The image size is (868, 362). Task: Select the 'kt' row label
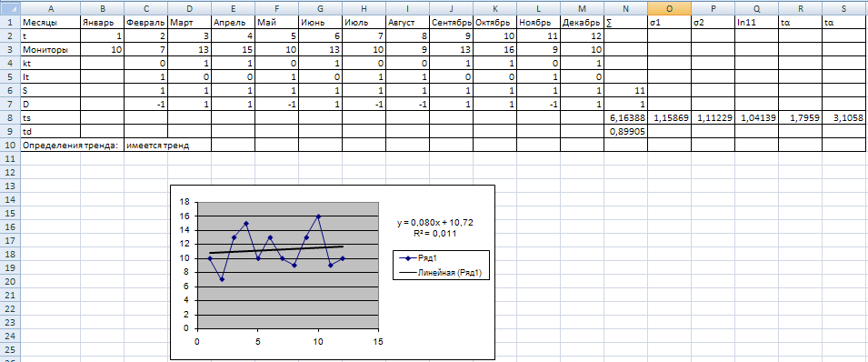(50, 63)
